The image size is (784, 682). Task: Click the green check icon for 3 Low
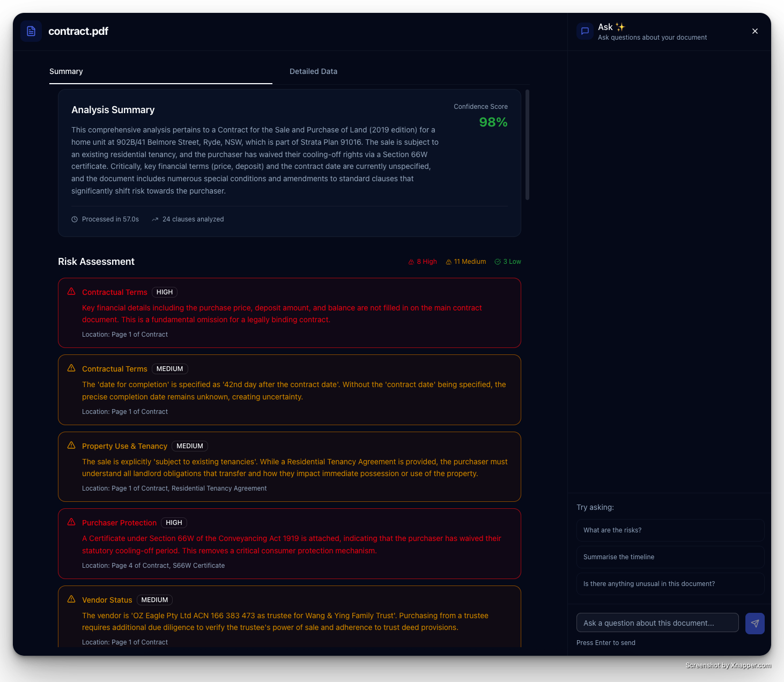point(498,262)
